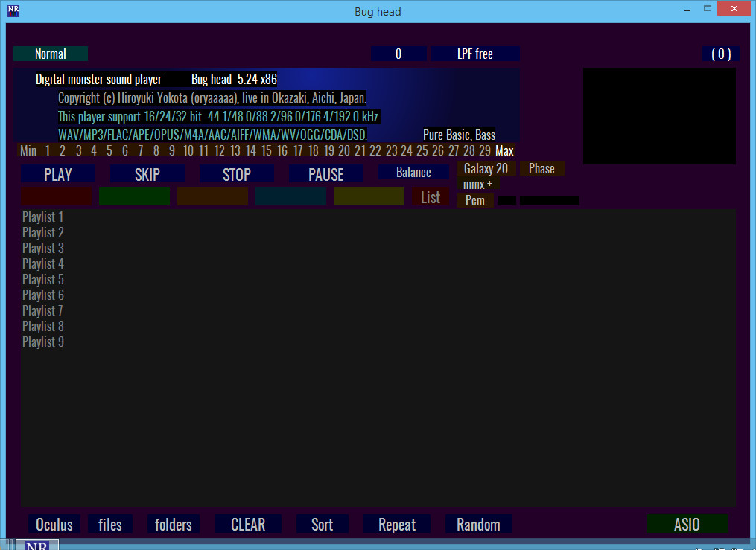The width and height of the screenshot is (756, 550).
Task: Pause the track with PAUSE button
Action: click(x=326, y=174)
